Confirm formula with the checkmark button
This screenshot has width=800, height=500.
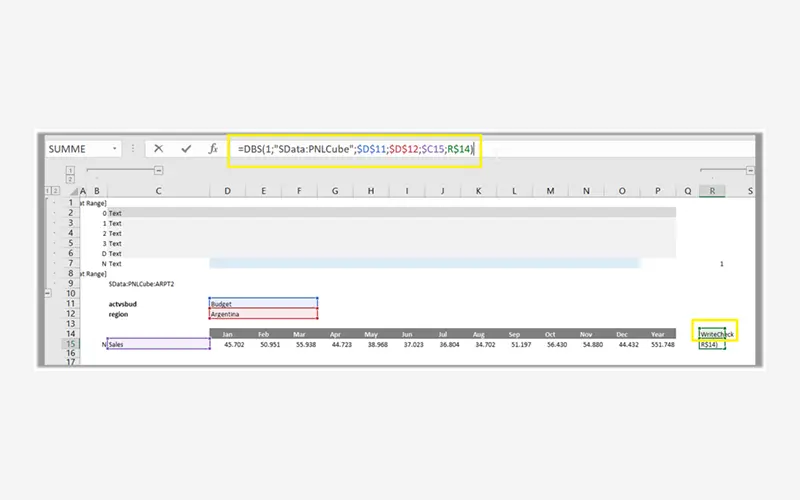tap(185, 148)
